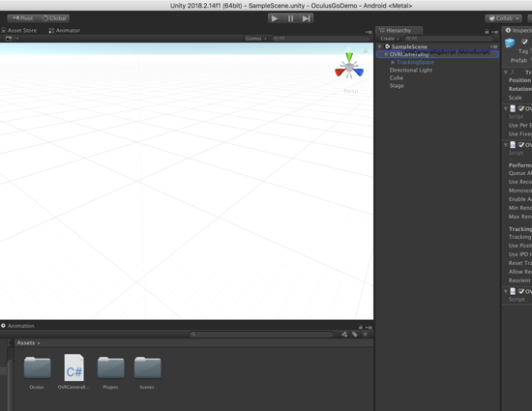Click the Transform component axes icon
This screenshot has width=532, height=411.
[x=513, y=73]
